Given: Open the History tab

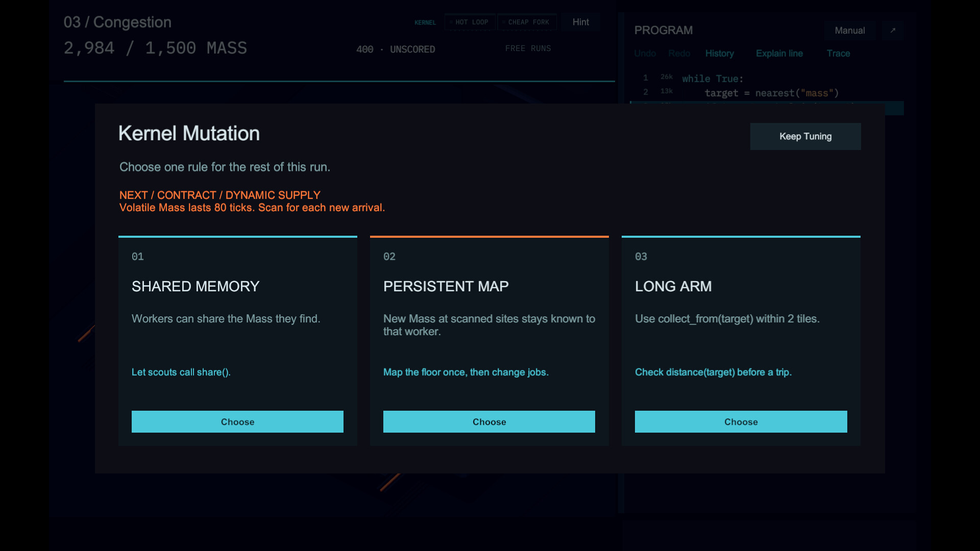Looking at the screenshot, I should pos(720,54).
